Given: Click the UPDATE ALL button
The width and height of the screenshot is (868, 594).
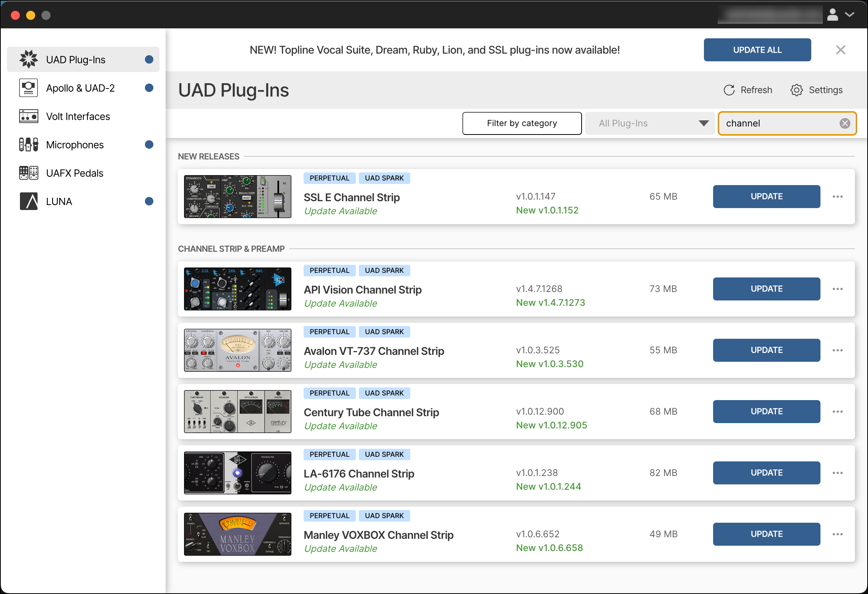Looking at the screenshot, I should point(757,50).
